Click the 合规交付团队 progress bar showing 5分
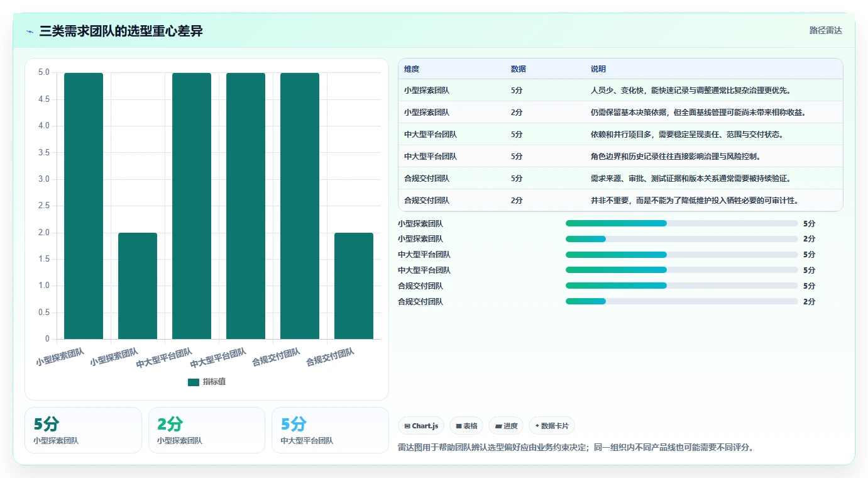Image resolution: width=868 pixels, height=478 pixels. [x=682, y=286]
